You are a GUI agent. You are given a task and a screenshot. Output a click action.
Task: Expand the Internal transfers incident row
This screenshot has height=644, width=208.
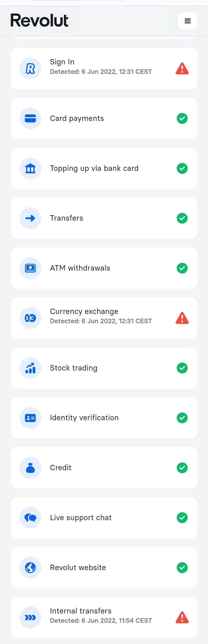click(104, 617)
